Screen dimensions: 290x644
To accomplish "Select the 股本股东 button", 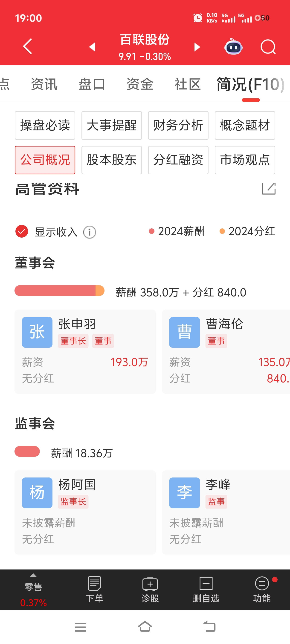I will pyautogui.click(x=112, y=160).
